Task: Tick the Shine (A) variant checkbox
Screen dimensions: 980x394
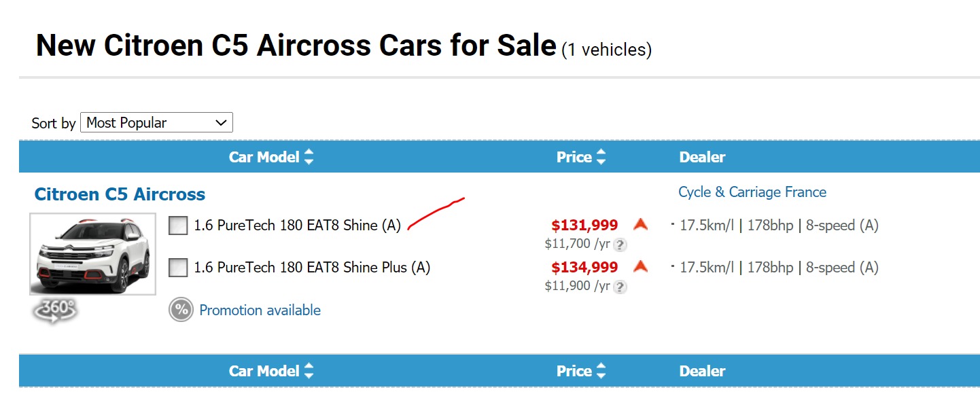Action: coord(178,226)
